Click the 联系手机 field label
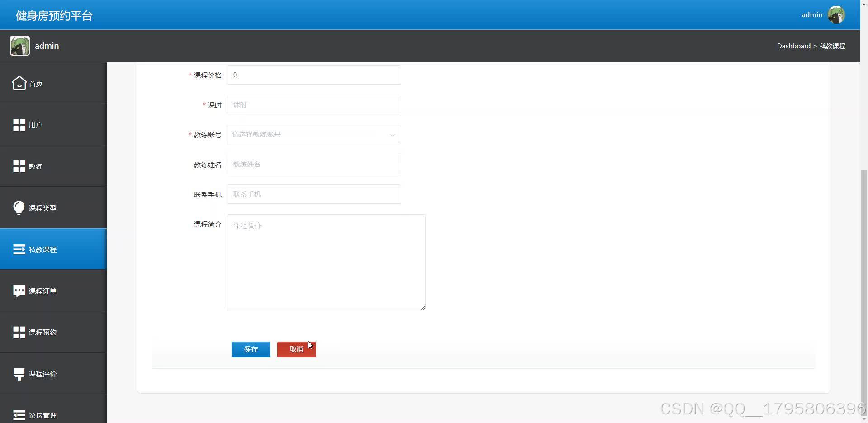 click(208, 194)
